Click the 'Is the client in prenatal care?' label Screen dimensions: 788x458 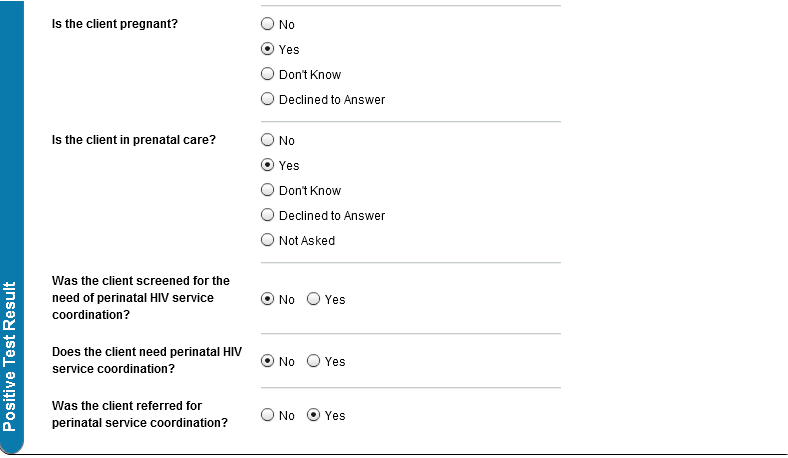(133, 139)
